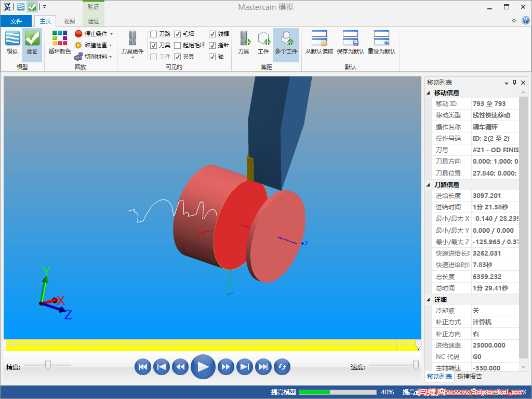Step to the next operation
532x399 pixels.
[245, 367]
